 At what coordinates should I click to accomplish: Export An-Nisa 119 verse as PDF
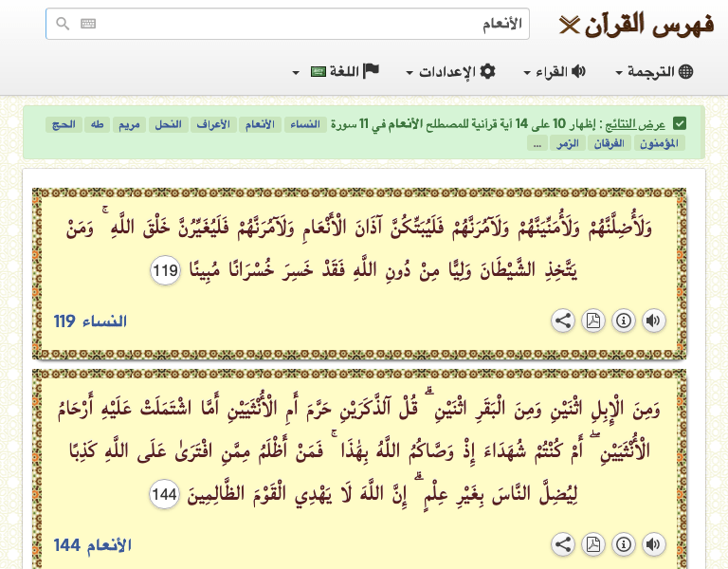pos(592,321)
